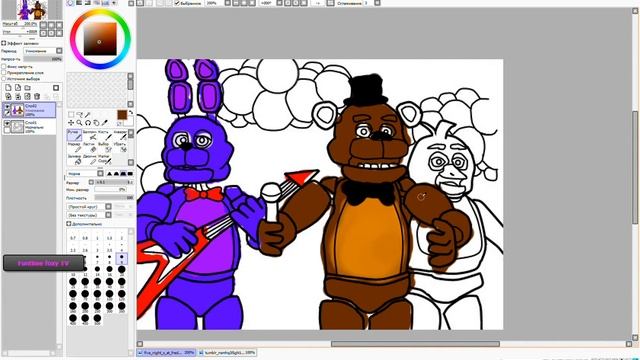Select the rectangular selection tool
The image size is (640, 360).
point(71,115)
